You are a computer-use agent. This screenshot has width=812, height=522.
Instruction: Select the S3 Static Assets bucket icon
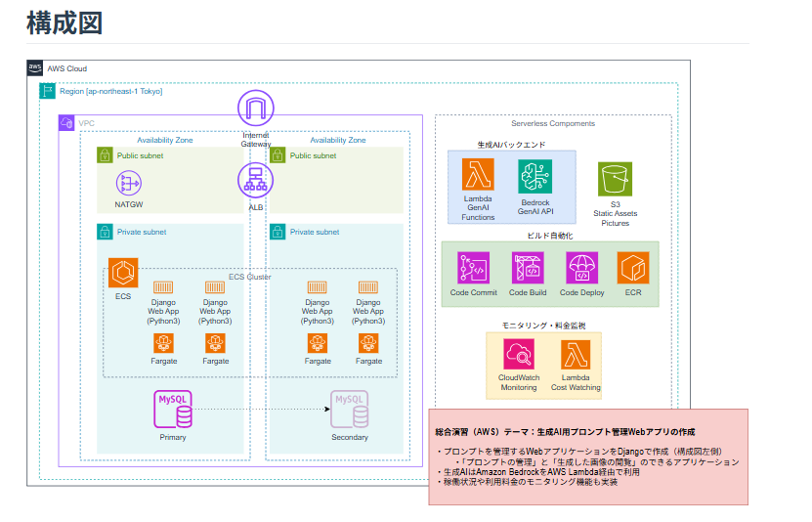click(x=616, y=179)
